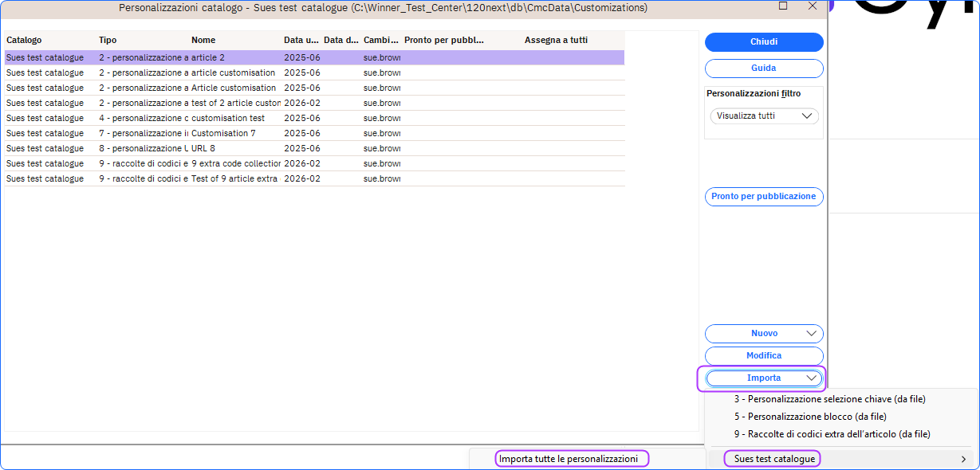Image resolution: width=980 pixels, height=470 pixels.
Task: Open the Visualizza tutti filter dropdown
Action: tap(763, 116)
